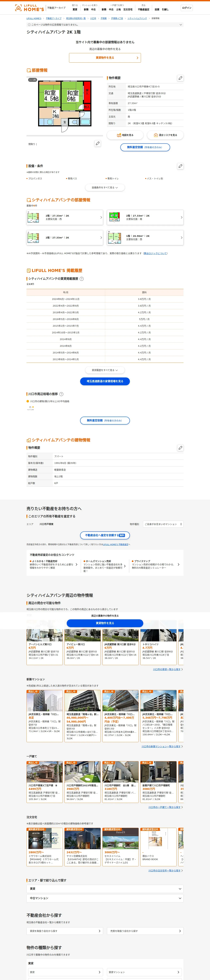Open 算出ロジックについて link
Viewport: 210px width, 980px height.
156,253
